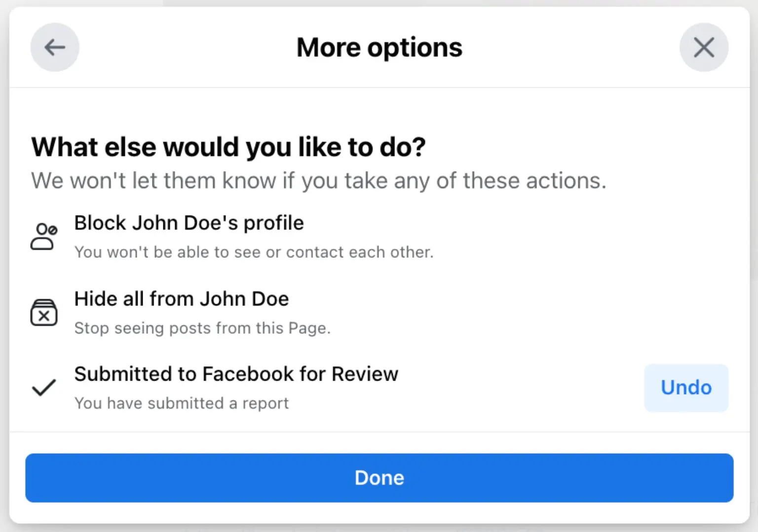Screen dimensions: 758x532
Task: Click the More options dialog title
Action: click(379, 48)
